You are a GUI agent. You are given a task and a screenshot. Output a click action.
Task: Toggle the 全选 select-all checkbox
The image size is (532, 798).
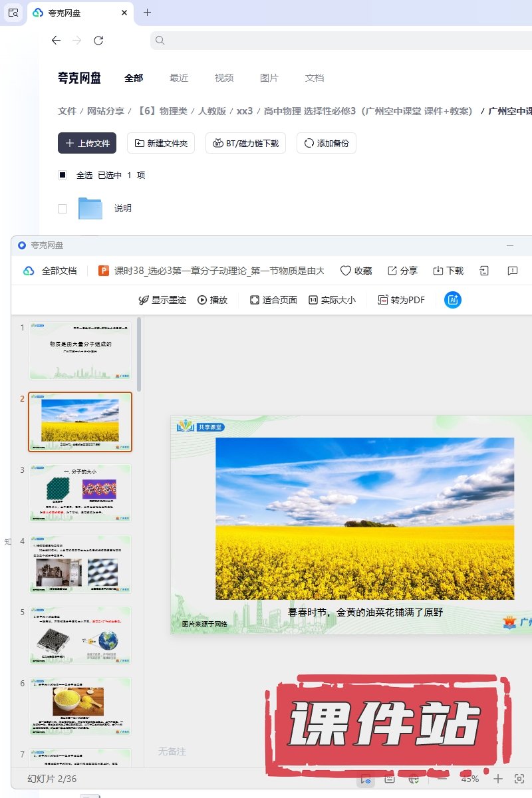click(x=63, y=175)
